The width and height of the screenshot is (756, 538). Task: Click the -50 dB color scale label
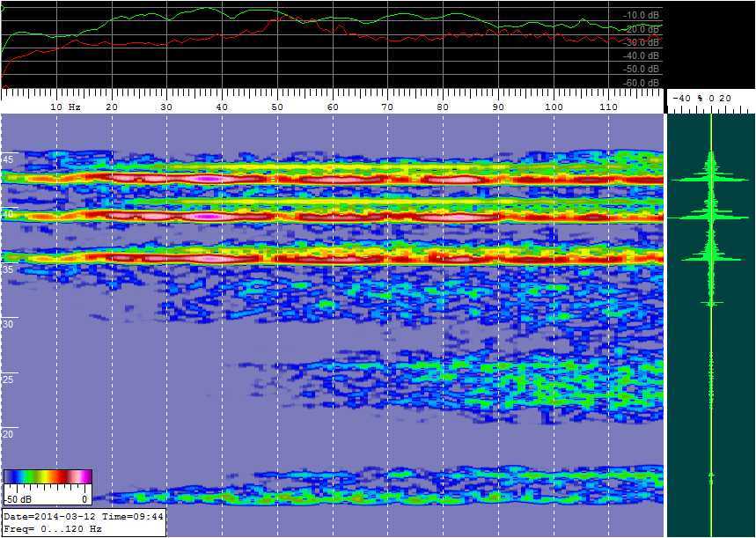point(18,498)
